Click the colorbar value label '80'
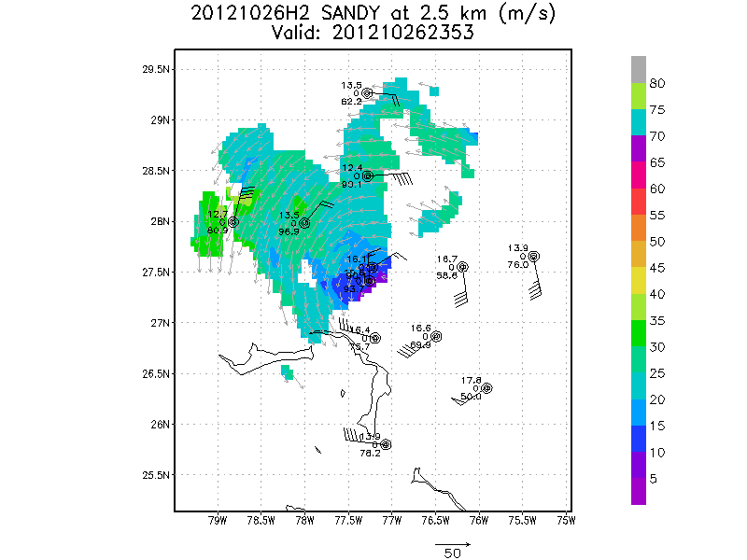 657,84
